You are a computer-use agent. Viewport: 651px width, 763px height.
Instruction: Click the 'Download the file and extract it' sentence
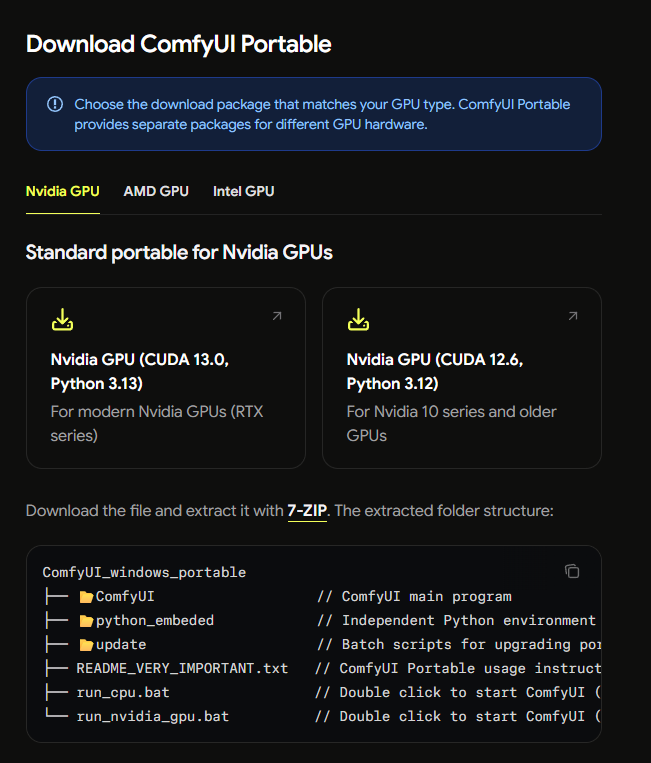coord(289,510)
